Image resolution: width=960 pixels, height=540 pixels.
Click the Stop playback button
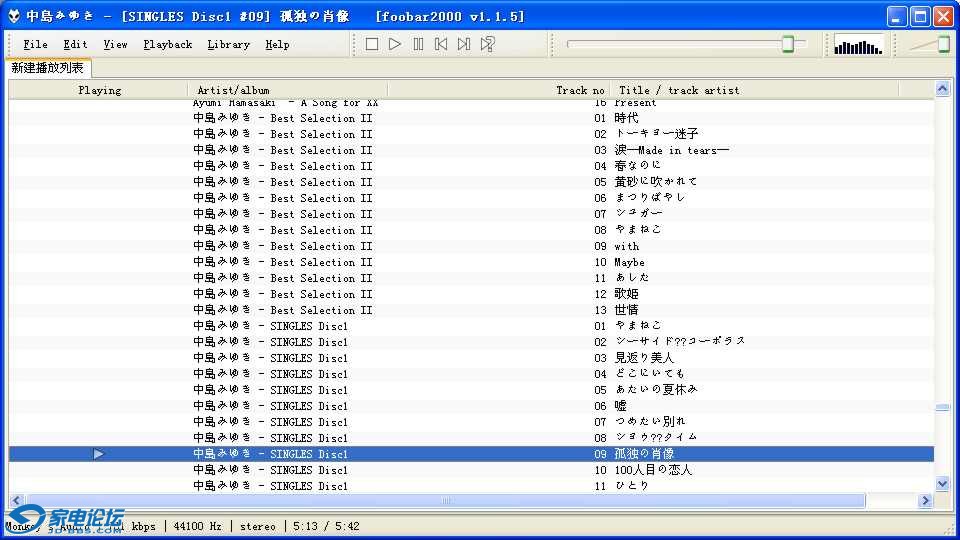tap(372, 44)
